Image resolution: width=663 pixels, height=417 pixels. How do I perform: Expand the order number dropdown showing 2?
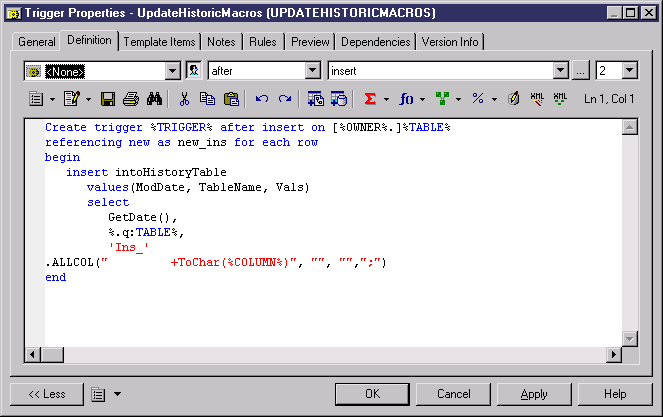[629, 71]
